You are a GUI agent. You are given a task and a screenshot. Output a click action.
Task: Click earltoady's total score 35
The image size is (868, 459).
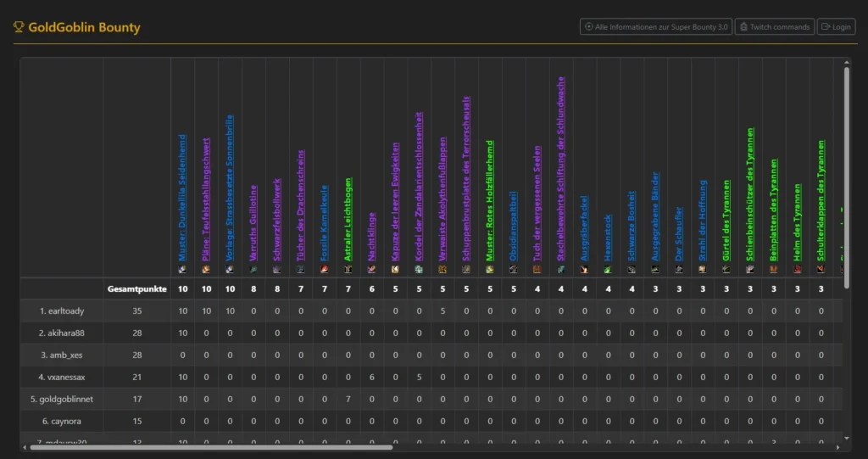136,311
